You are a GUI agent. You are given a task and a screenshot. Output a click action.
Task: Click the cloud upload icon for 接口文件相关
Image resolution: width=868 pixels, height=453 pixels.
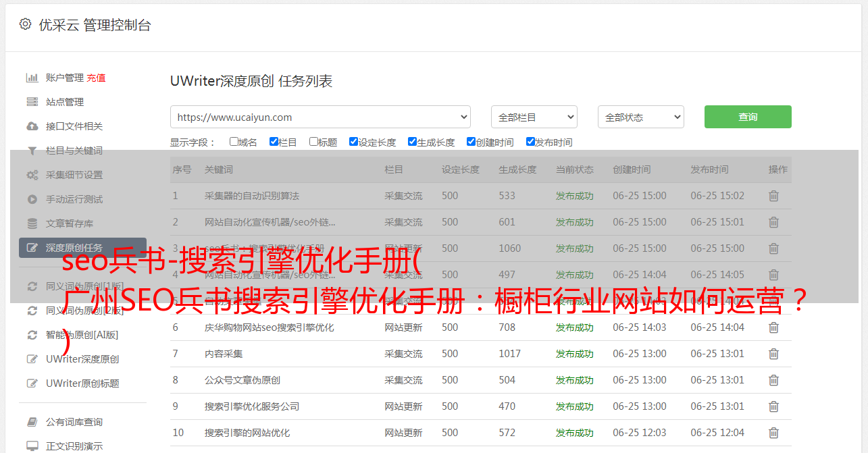pos(32,126)
